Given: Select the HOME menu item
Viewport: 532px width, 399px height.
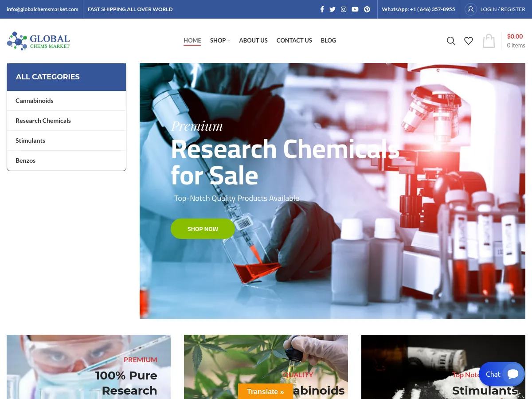Looking at the screenshot, I should click(x=192, y=40).
